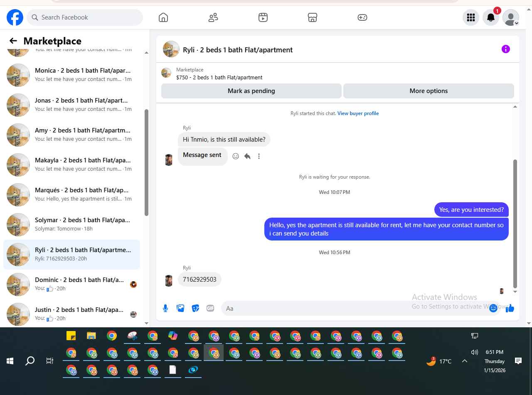Go back using the Marketplace arrow
Screen dimensions: 532x395
click(13, 41)
